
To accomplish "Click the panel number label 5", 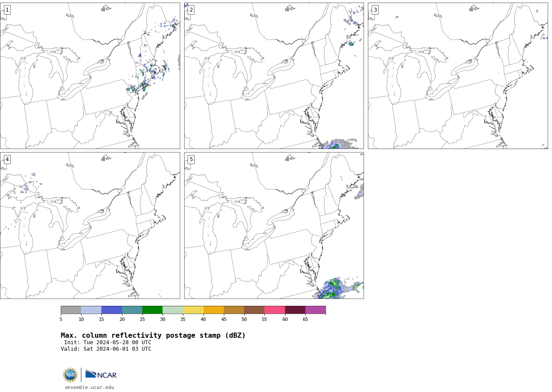I will click(x=191, y=159).
